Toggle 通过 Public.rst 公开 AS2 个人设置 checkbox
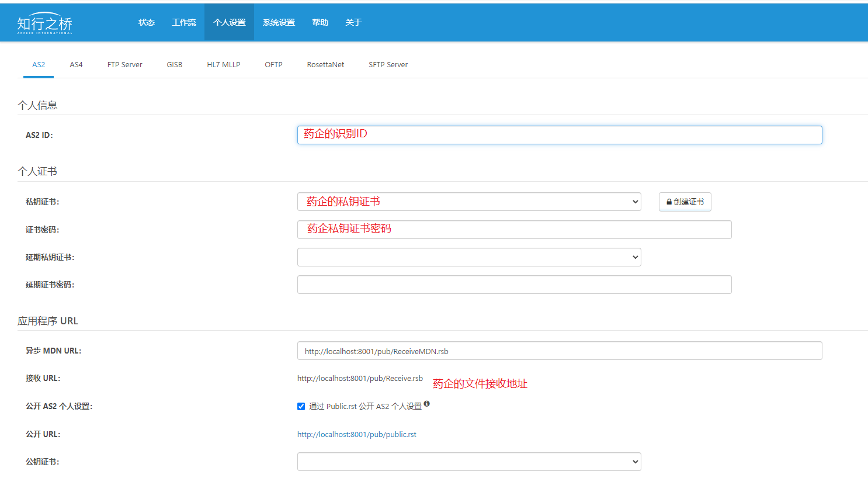 click(301, 406)
